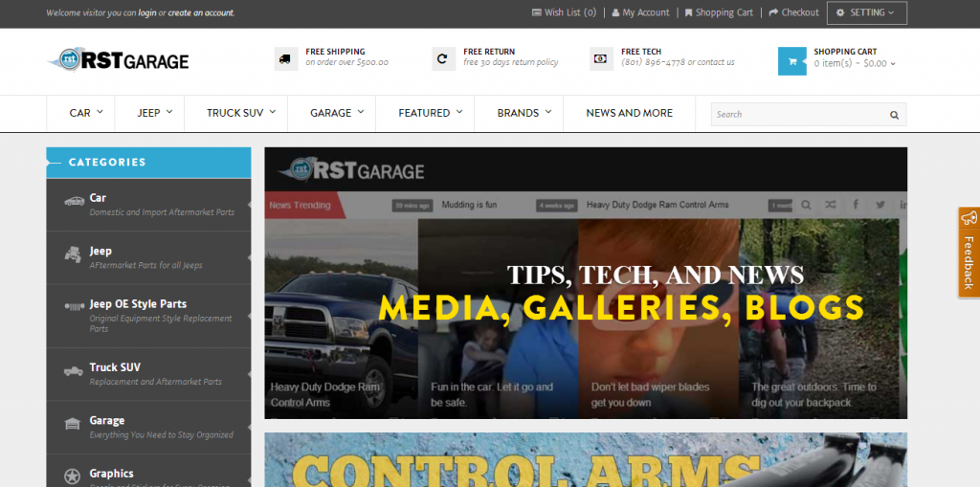Click "free 30 days return policy" text
The height and width of the screenshot is (487, 980).
tap(511, 62)
